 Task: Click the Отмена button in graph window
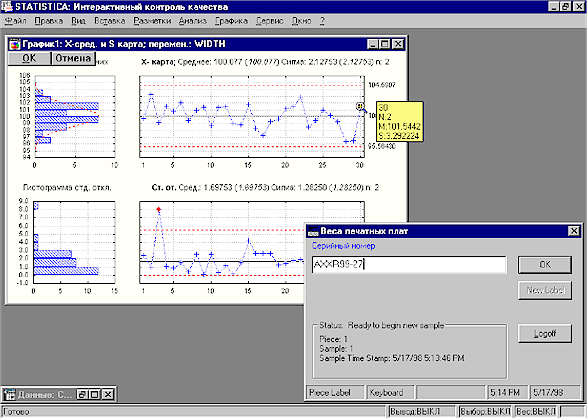(x=73, y=58)
